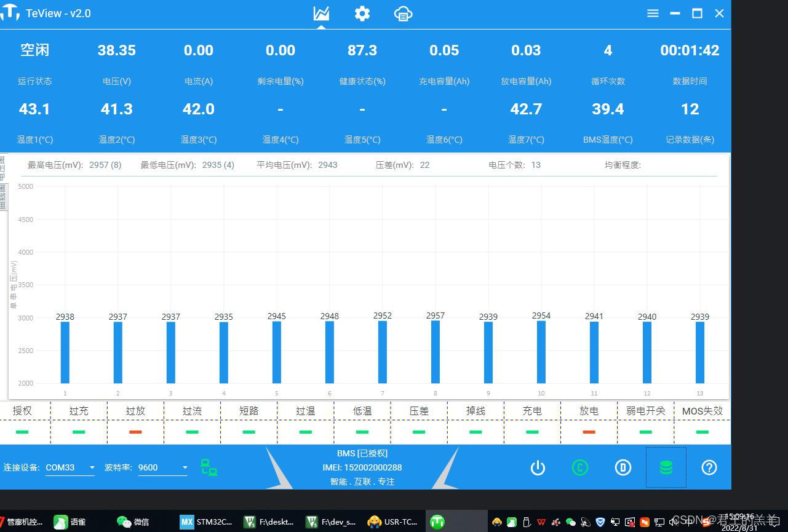The width and height of the screenshot is (788, 532).
Task: Click the 最高电压(mV) 2957 (8) readout
Action: tap(74, 165)
